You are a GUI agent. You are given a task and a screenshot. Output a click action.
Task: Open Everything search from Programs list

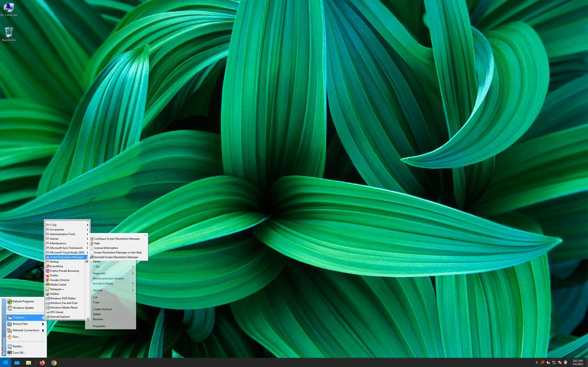pos(56,266)
